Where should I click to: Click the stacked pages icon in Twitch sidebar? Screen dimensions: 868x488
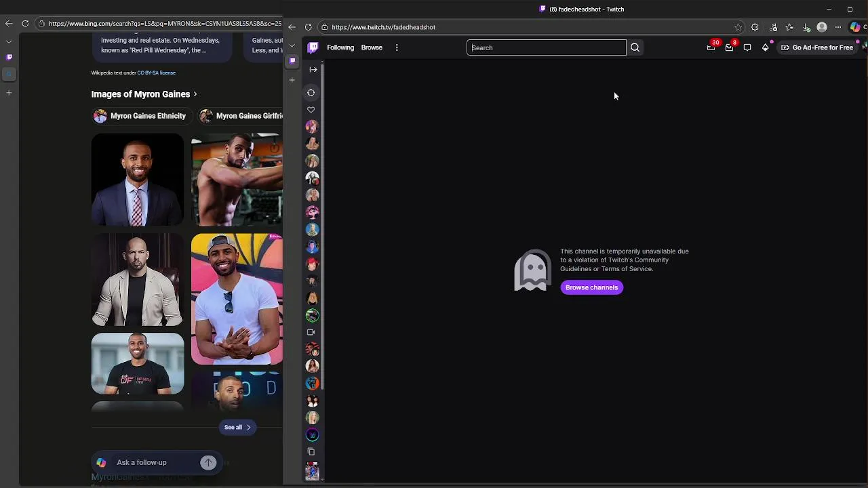pyautogui.click(x=311, y=451)
